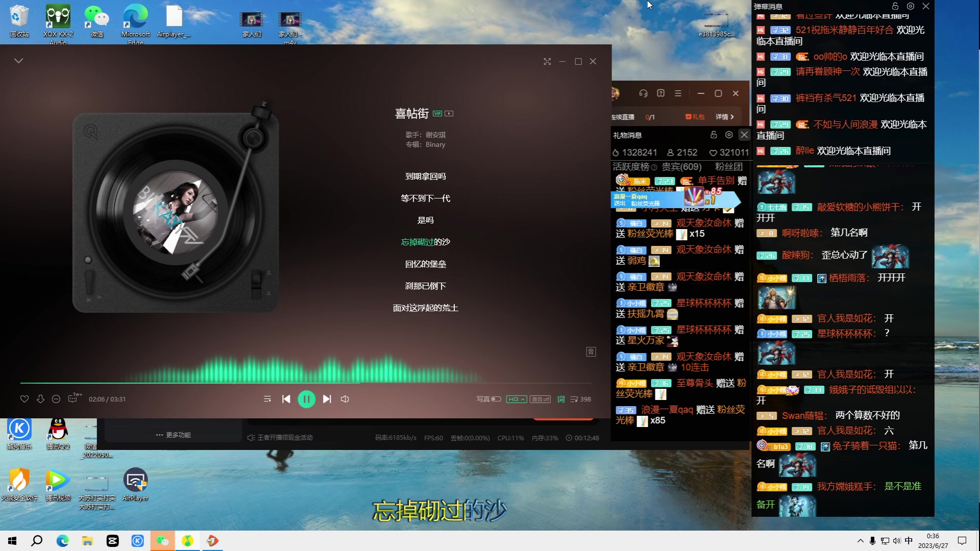Open the 礼包 gift pack
This screenshot has height=551, width=980.
click(695, 117)
